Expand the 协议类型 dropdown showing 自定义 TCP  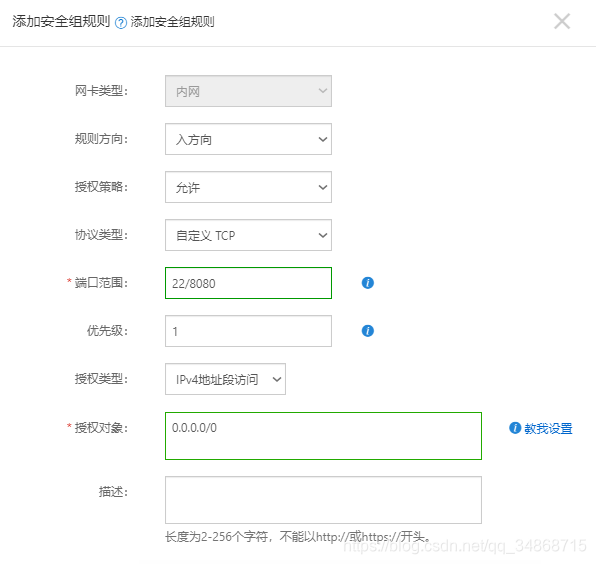point(248,235)
